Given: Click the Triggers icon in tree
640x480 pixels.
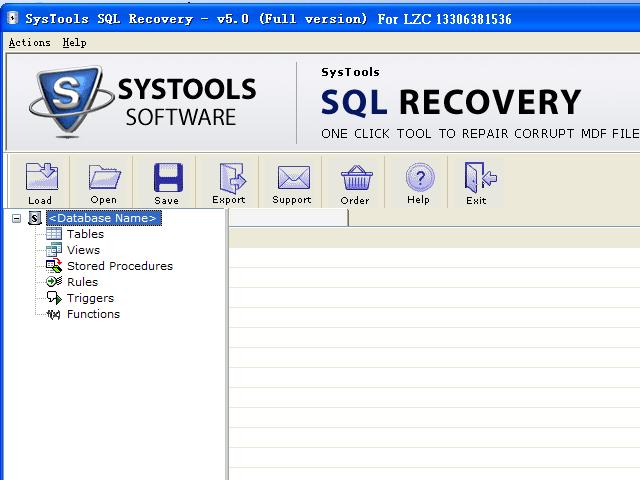Looking at the screenshot, I should point(54,298).
